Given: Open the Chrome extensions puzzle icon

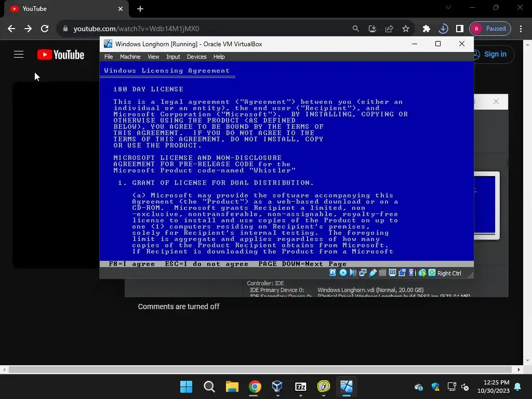Looking at the screenshot, I should 427,29.
